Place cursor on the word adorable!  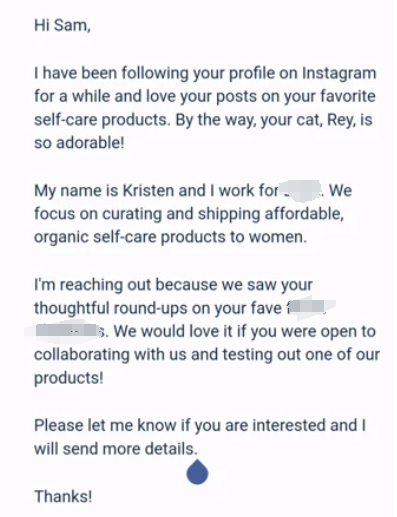pyautogui.click(x=90, y=143)
